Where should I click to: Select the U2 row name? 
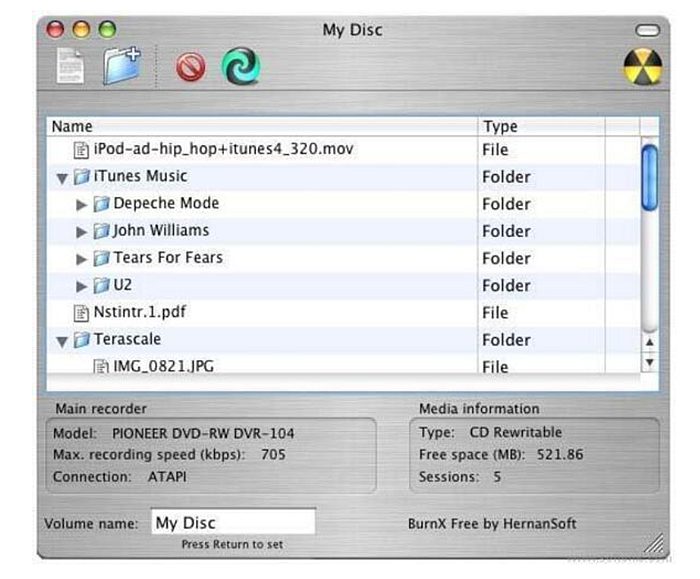[123, 285]
